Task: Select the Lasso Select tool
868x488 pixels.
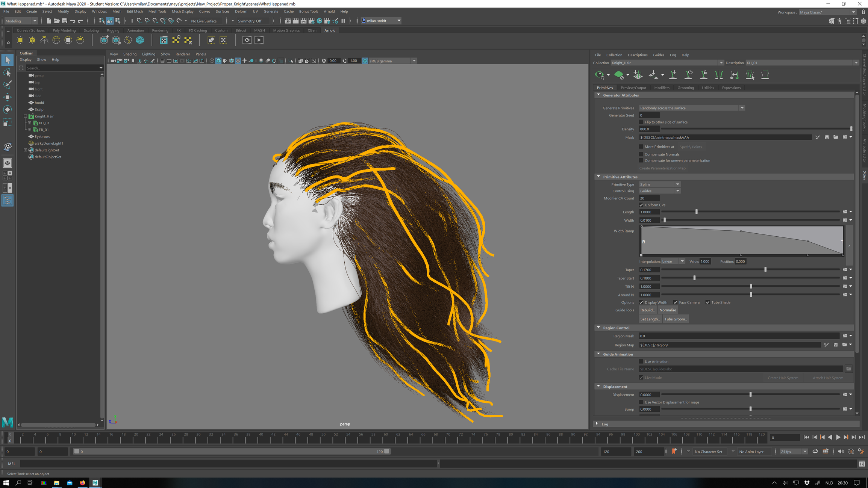Action: (8, 72)
